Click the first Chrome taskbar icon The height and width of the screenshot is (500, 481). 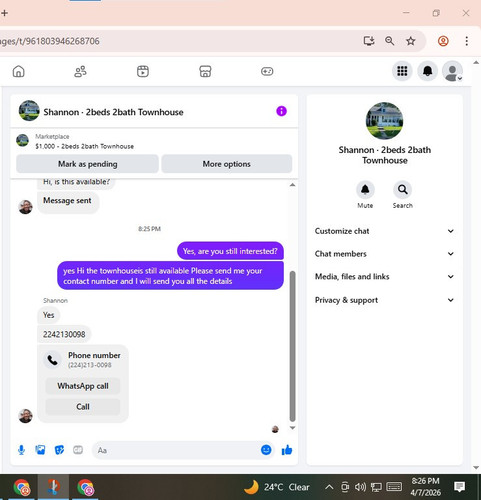coord(22,488)
